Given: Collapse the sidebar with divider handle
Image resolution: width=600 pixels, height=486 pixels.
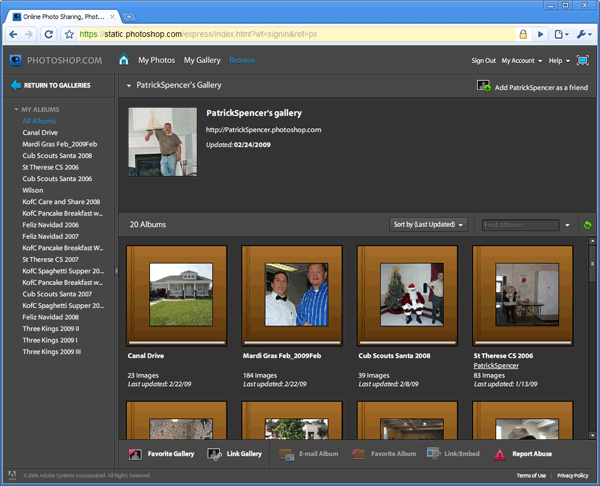Looking at the screenshot, I should tap(116, 271).
